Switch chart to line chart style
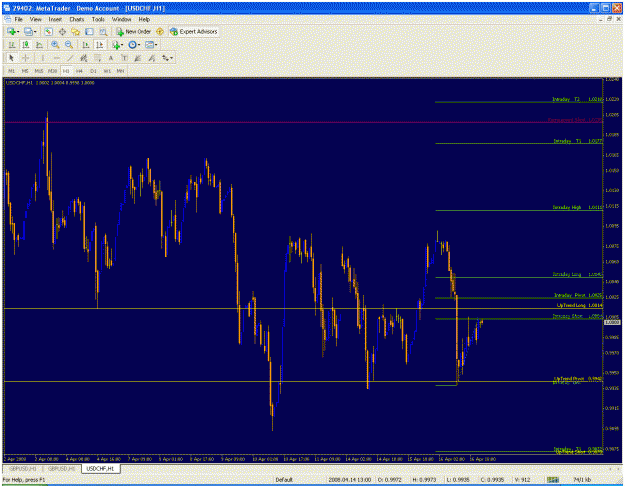Image resolution: width=625 pixels, height=486 pixels. (39, 45)
